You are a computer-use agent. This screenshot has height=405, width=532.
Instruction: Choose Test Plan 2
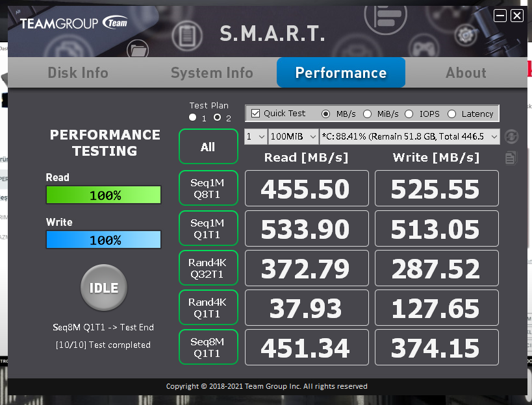[217, 117]
